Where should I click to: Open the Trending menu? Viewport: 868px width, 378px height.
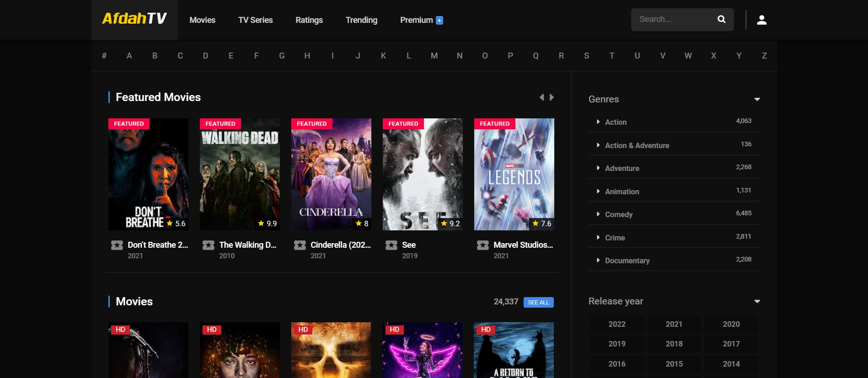click(361, 20)
